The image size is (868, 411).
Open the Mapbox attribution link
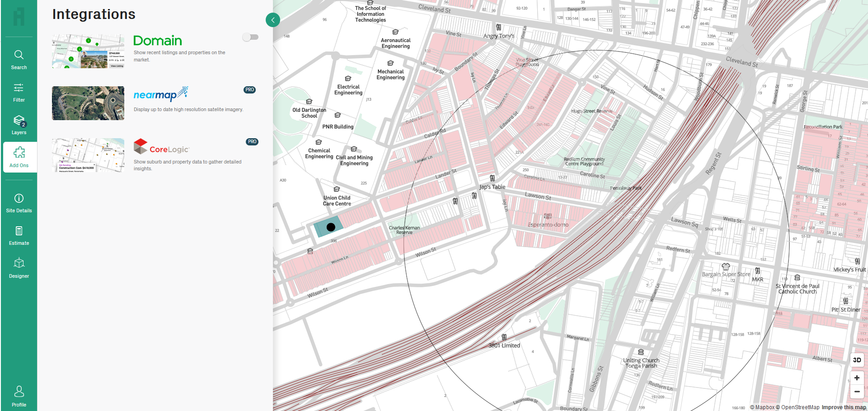pos(762,407)
